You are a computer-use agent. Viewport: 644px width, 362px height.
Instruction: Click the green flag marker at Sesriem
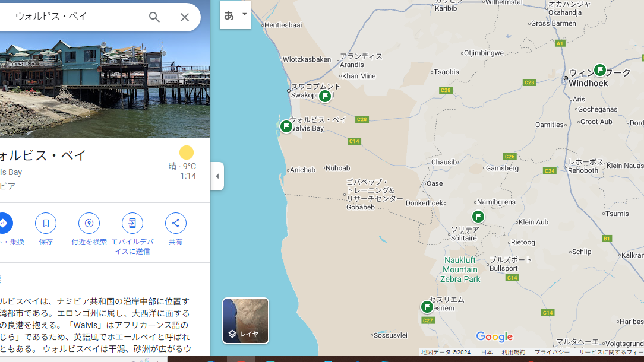pyautogui.click(x=427, y=307)
